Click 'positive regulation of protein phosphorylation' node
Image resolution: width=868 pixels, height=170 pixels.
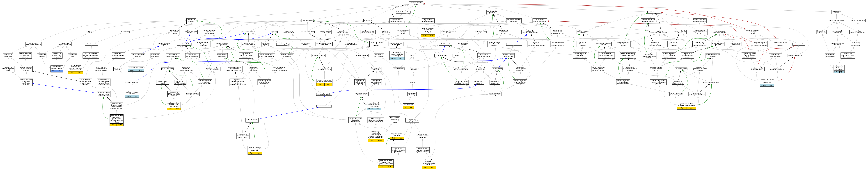pyautogui.click(x=686, y=106)
